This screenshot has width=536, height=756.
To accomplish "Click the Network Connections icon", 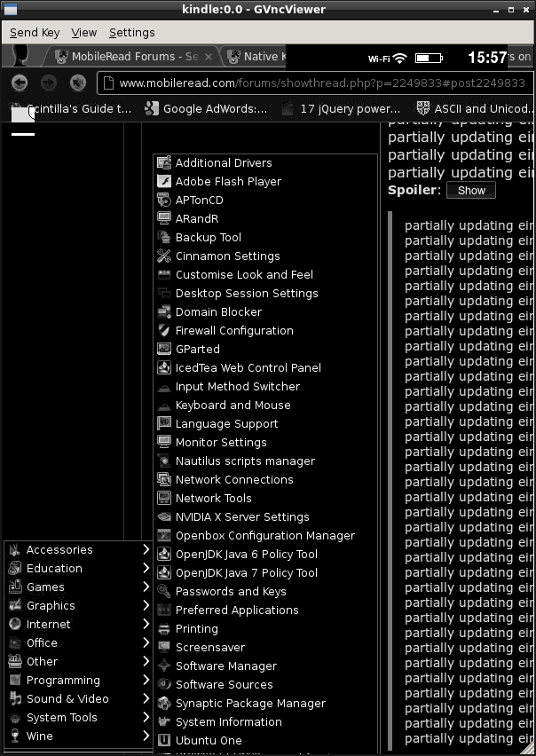I will coord(164,479).
